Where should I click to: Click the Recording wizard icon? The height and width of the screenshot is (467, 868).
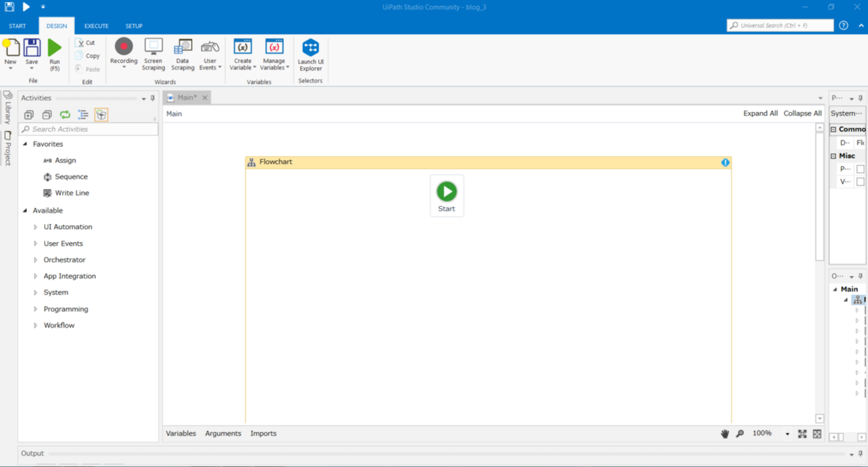pyautogui.click(x=124, y=47)
